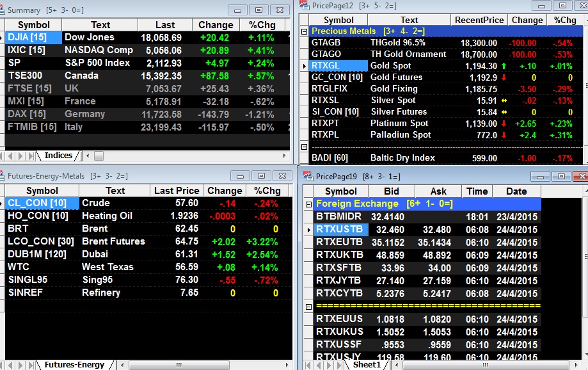Collapse the Precious Metals group

304,31
